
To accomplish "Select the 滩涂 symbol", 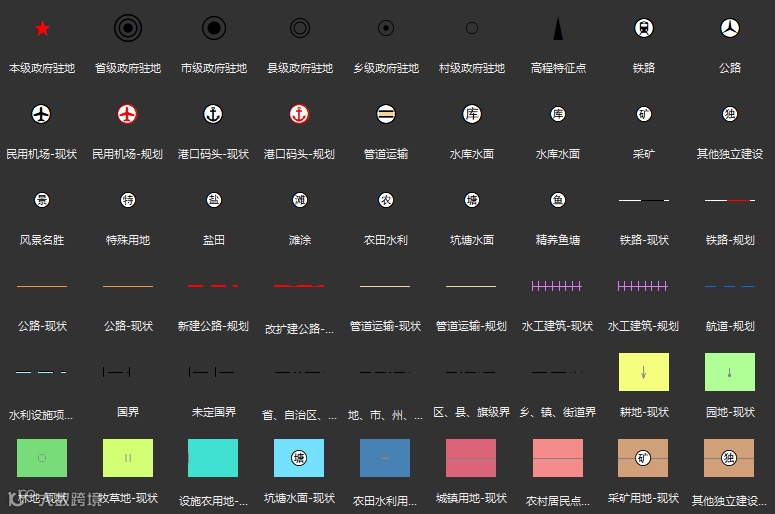I will [300, 200].
